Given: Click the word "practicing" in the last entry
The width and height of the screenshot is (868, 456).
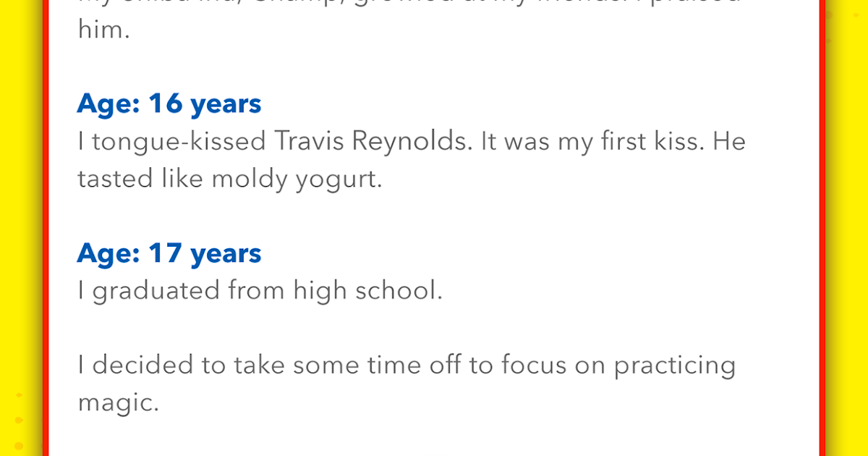Looking at the screenshot, I should [674, 367].
